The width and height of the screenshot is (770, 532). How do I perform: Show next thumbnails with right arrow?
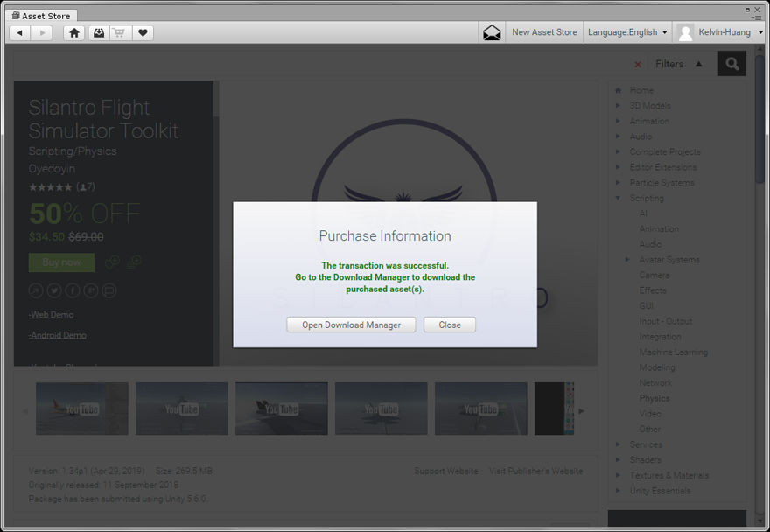[x=582, y=410]
